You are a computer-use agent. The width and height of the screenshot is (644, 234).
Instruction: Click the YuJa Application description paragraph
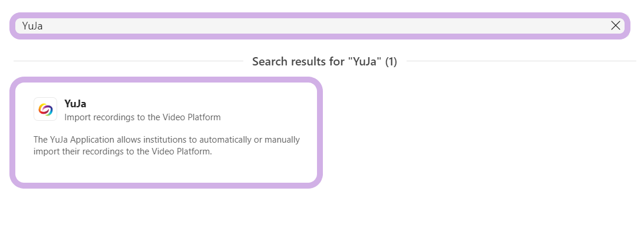[x=166, y=146]
